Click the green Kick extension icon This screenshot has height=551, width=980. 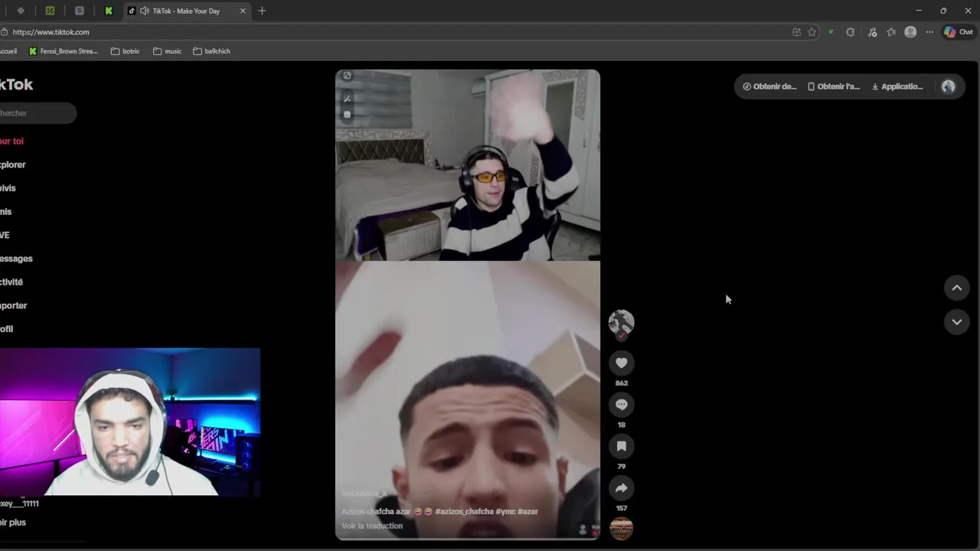[x=831, y=32]
